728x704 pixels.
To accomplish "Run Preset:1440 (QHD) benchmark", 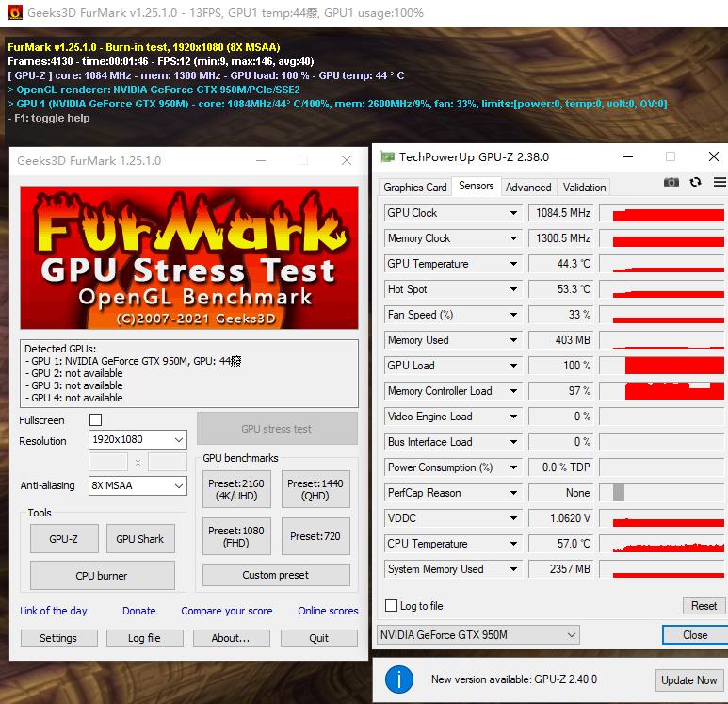I will point(315,489).
